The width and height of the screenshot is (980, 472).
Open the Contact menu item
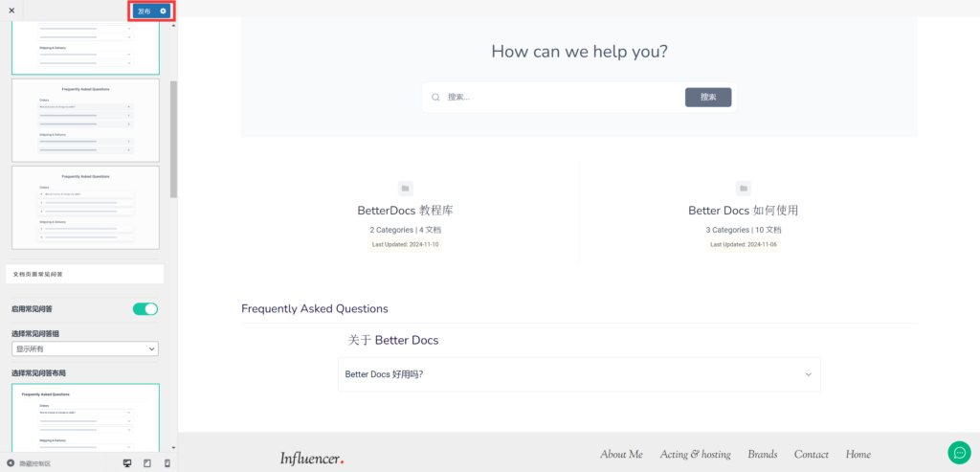pos(812,455)
